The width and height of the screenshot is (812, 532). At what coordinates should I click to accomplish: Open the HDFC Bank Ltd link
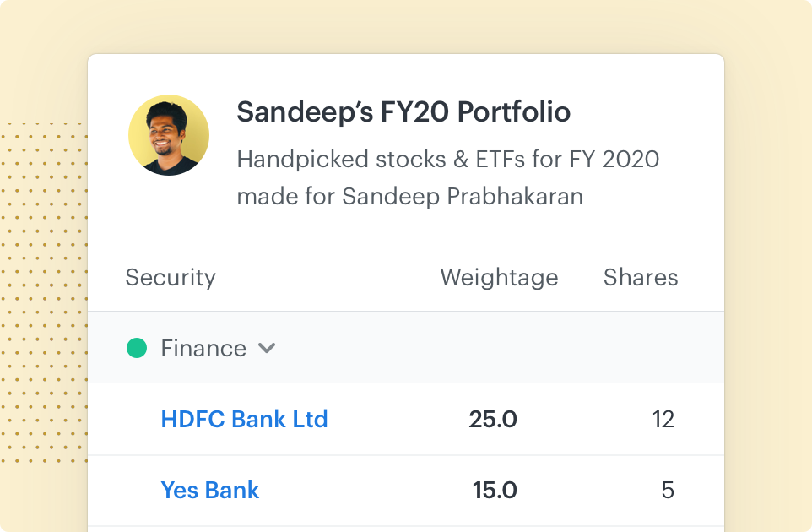pyautogui.click(x=244, y=419)
